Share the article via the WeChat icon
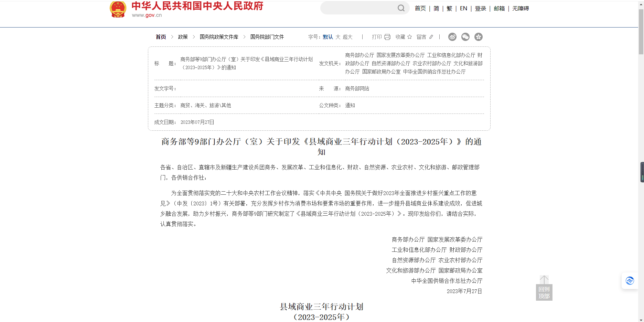This screenshot has width=644, height=322. pyautogui.click(x=465, y=37)
